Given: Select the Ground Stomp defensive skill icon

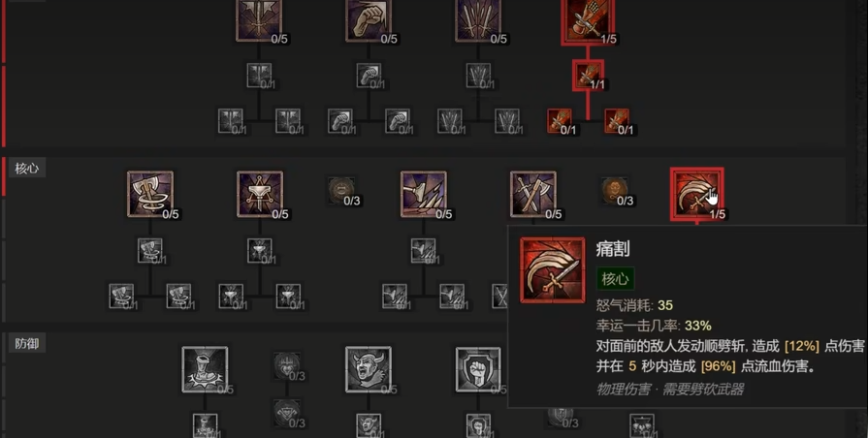Looking at the screenshot, I should [205, 369].
